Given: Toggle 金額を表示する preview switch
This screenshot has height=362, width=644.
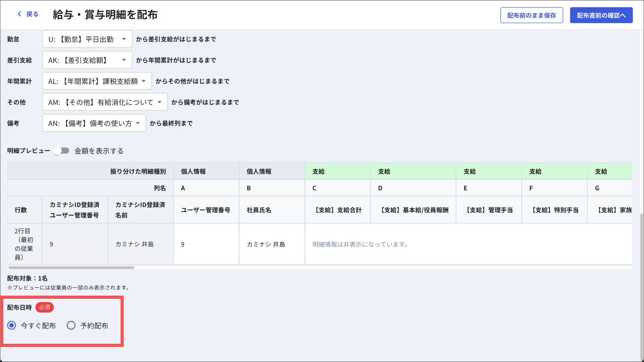Looking at the screenshot, I should click(61, 151).
